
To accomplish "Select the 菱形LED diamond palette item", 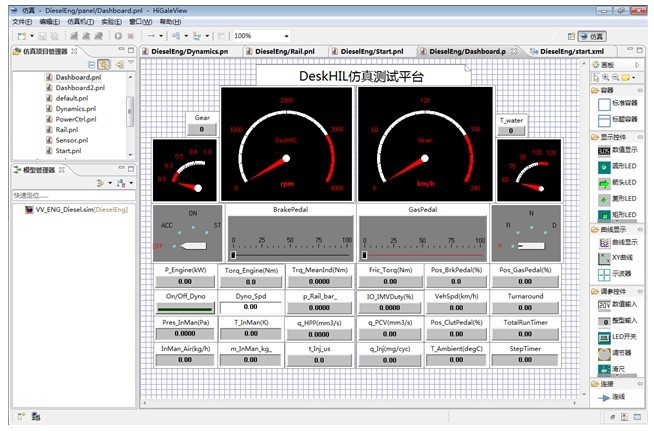I will [618, 199].
